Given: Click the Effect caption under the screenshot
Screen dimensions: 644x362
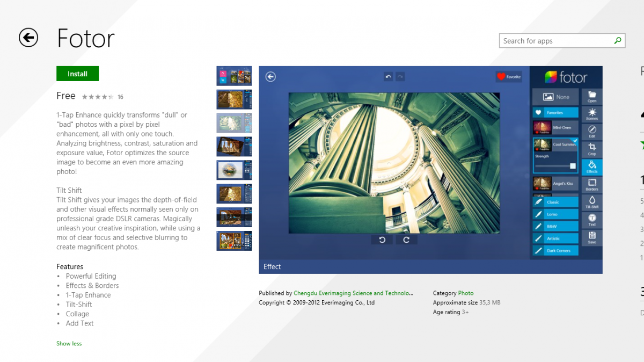Looking at the screenshot, I should click(x=272, y=266).
